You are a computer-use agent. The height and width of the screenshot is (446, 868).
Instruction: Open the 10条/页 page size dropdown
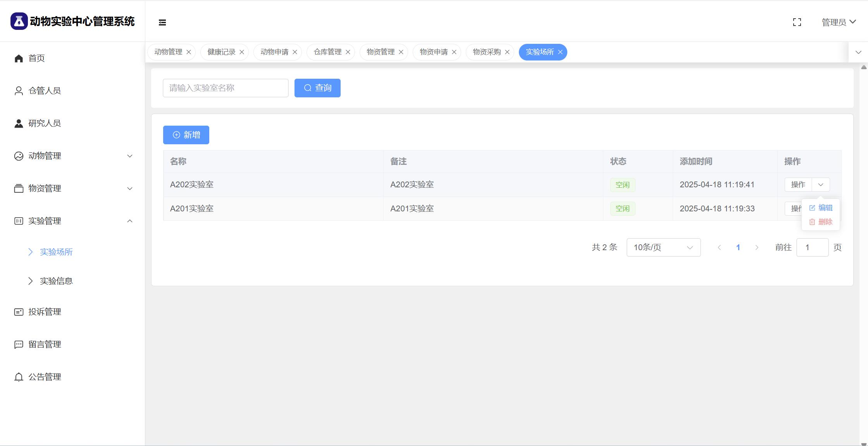pos(663,247)
